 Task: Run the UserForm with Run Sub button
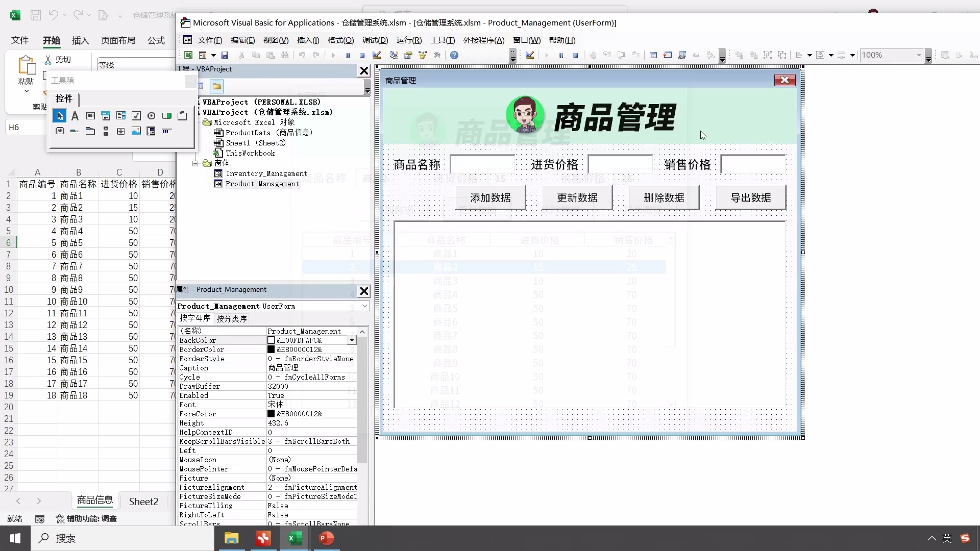(x=333, y=55)
